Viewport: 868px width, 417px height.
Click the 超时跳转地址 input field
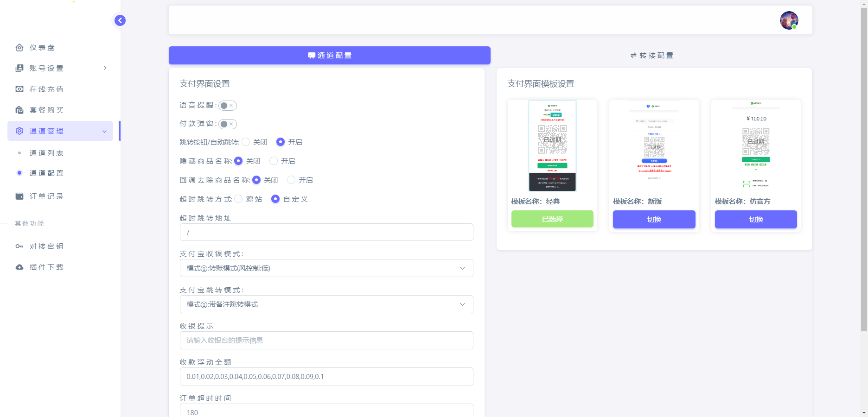(x=326, y=232)
